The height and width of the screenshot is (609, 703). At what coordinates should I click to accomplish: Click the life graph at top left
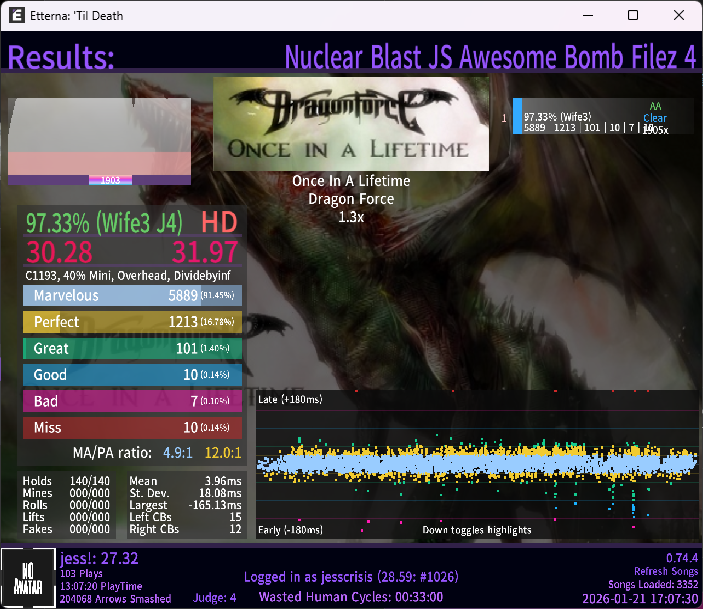[x=99, y=141]
